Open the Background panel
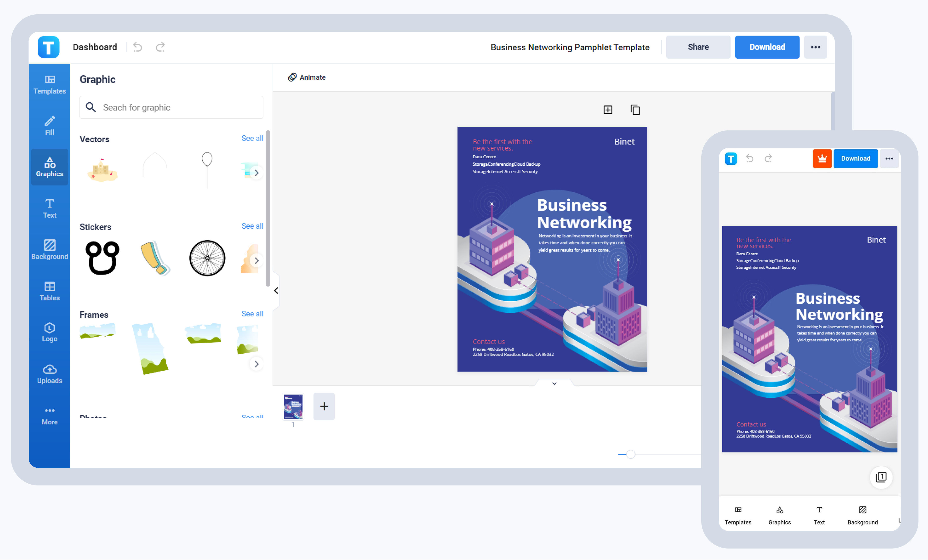This screenshot has height=560, width=928. (49, 249)
